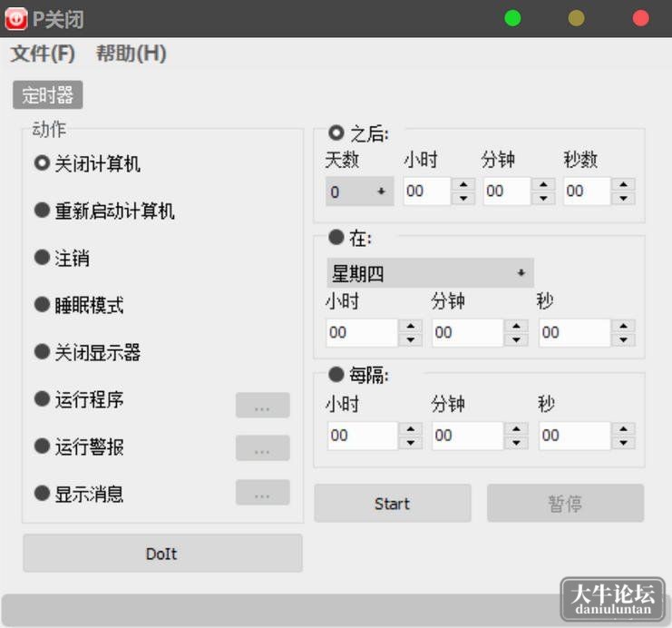The width and height of the screenshot is (672, 628).
Task: Open the 星期四 weekday dropdown
Action: tap(430, 273)
